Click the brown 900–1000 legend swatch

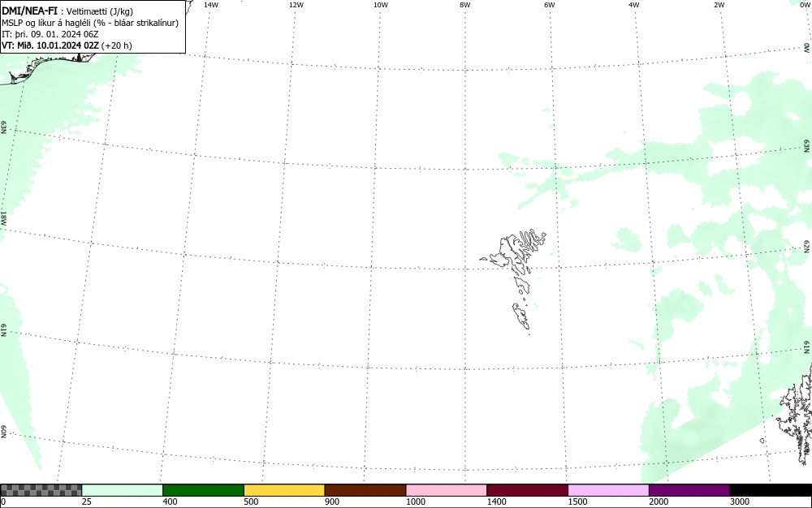coord(365,490)
